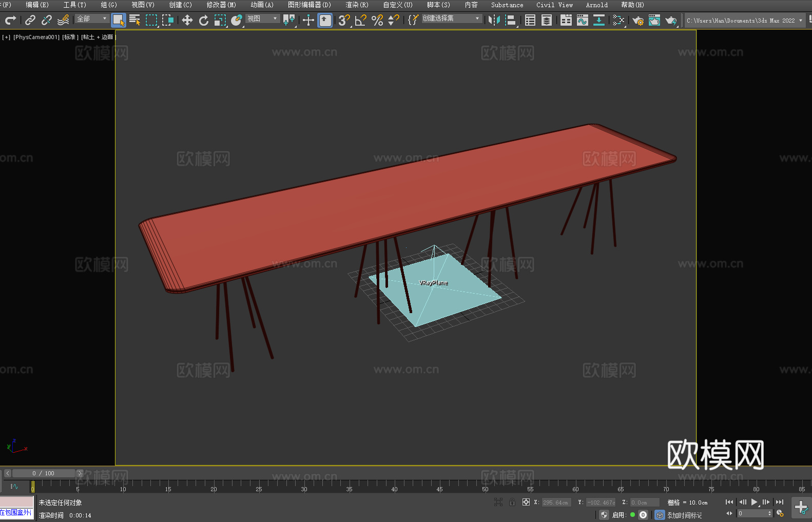
Task: Open the Scene Explorer icon
Action: (x=530, y=20)
